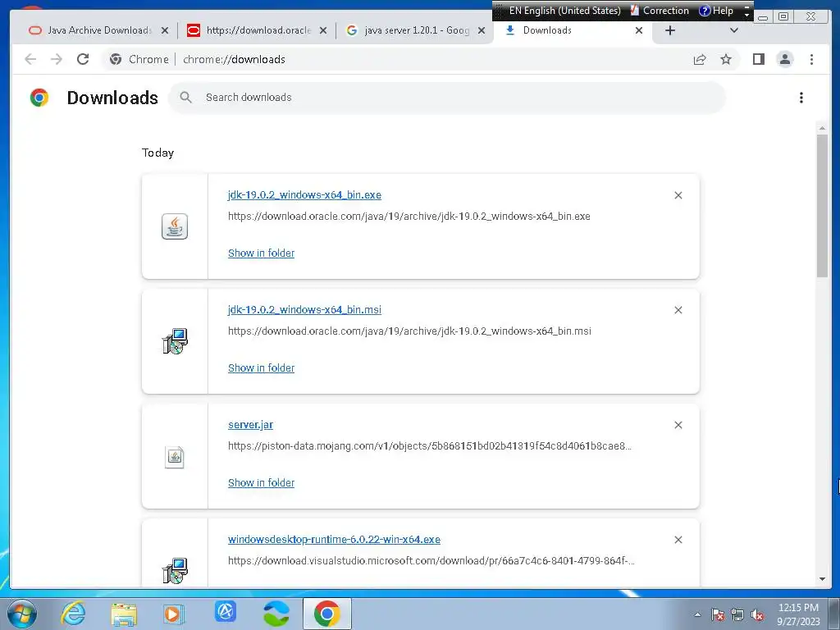Open jdk-19.0.2_windows-x64_bin.exe file link
Image resolution: width=840 pixels, height=630 pixels.
[x=304, y=195]
